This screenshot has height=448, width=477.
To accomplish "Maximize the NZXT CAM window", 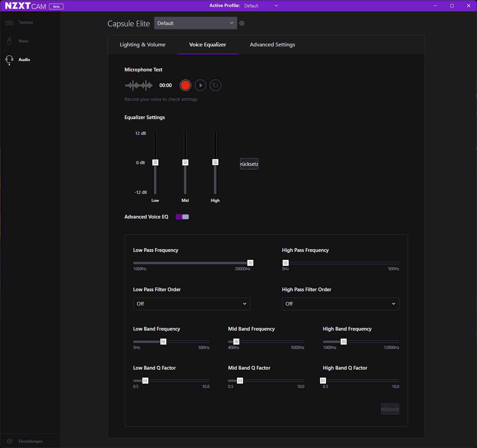I will [452, 6].
